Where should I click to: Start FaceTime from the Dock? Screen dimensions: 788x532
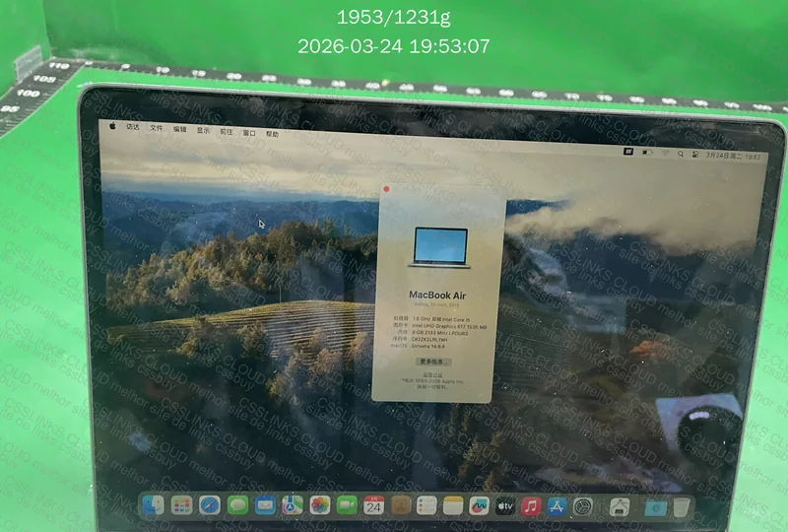(x=347, y=504)
